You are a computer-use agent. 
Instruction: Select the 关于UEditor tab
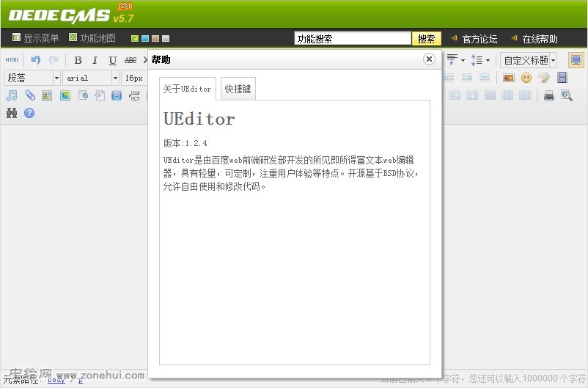click(x=188, y=89)
